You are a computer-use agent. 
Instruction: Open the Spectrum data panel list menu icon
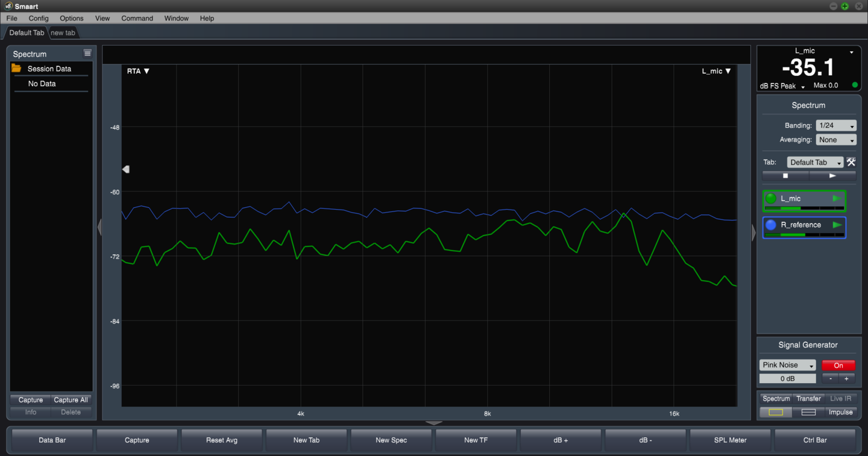(x=87, y=54)
